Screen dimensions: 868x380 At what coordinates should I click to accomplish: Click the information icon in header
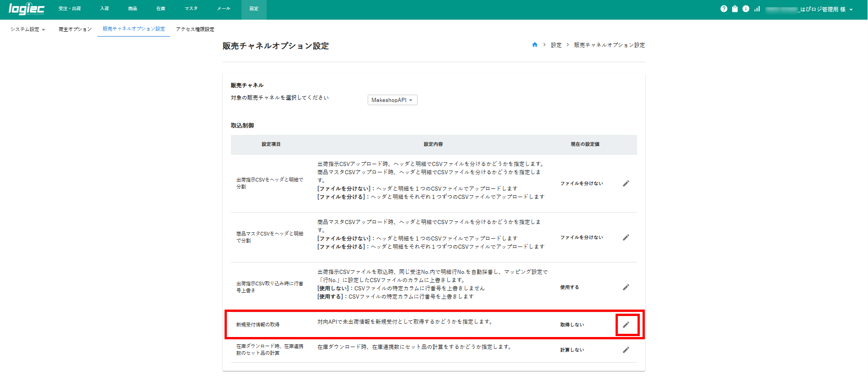(746, 9)
